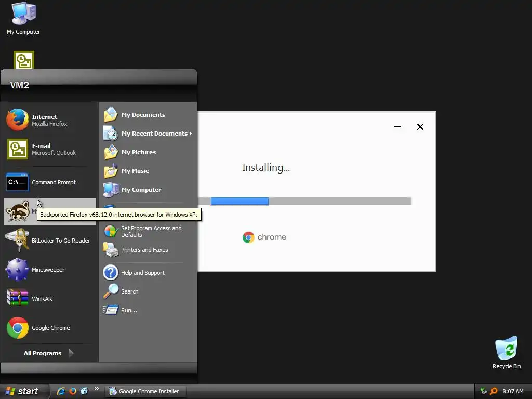Click the magnifier tray icon
This screenshot has width=532, height=399.
click(494, 391)
